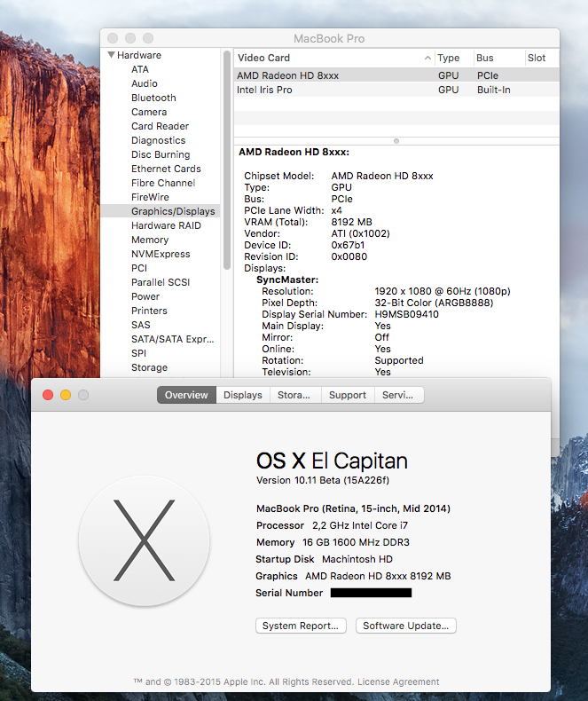588x701 pixels.
Task: Select Storage in hardware sidebar
Action: 149,367
